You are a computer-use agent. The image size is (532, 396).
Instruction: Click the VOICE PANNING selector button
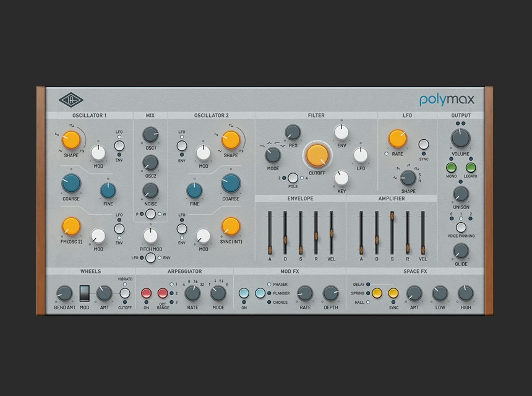461,227
